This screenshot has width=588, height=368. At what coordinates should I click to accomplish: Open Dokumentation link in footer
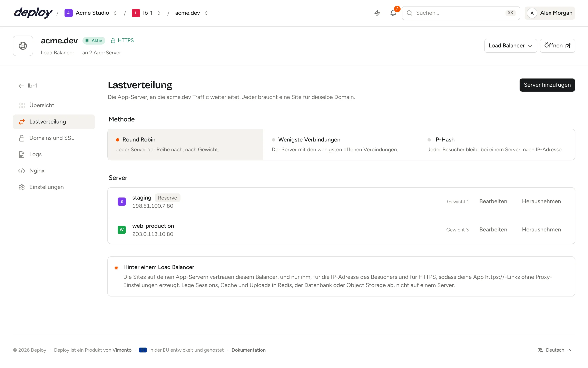(248, 350)
